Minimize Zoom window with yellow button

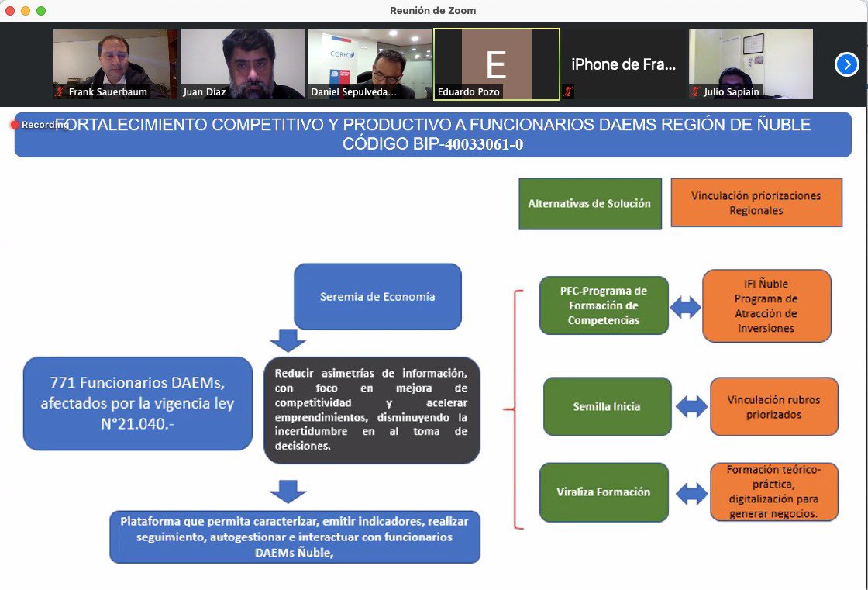(x=26, y=11)
